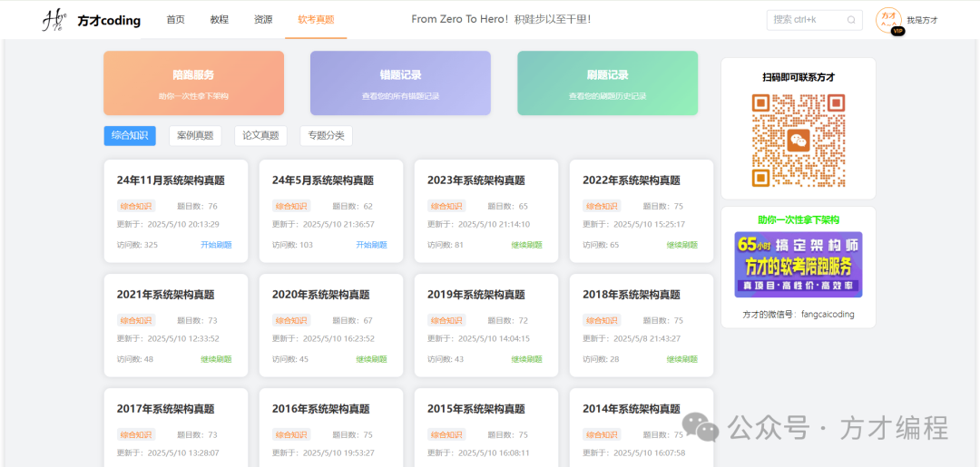
Task: Click the QR code image
Action: pyautogui.click(x=799, y=141)
